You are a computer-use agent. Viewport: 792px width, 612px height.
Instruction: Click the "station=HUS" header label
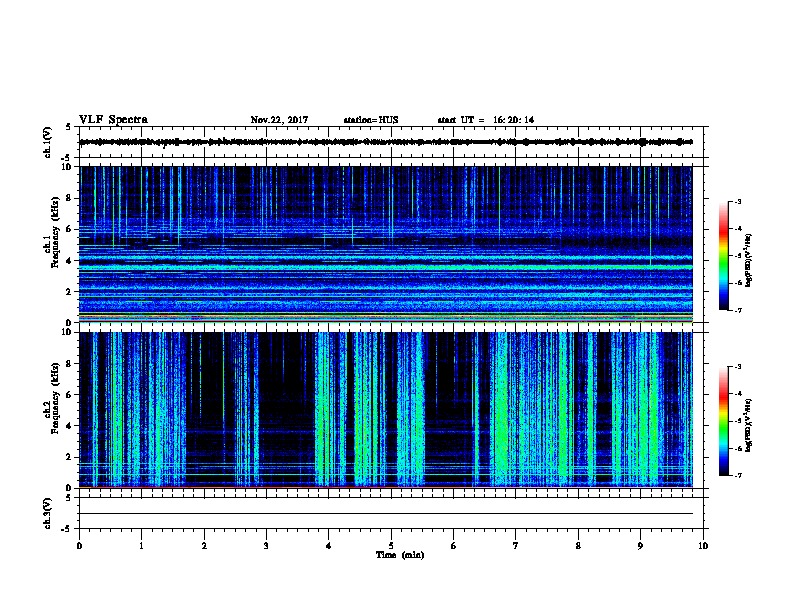(x=371, y=120)
